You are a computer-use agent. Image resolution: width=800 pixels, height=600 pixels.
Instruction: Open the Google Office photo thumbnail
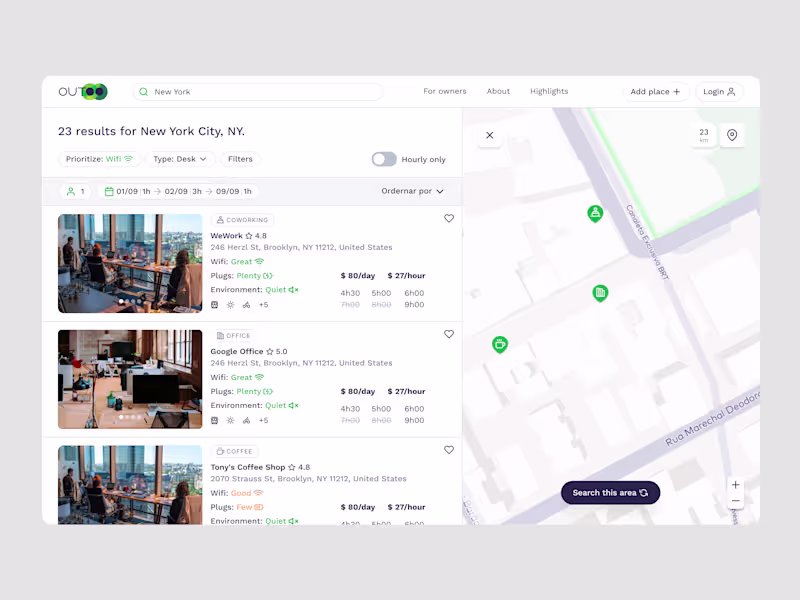[130, 379]
